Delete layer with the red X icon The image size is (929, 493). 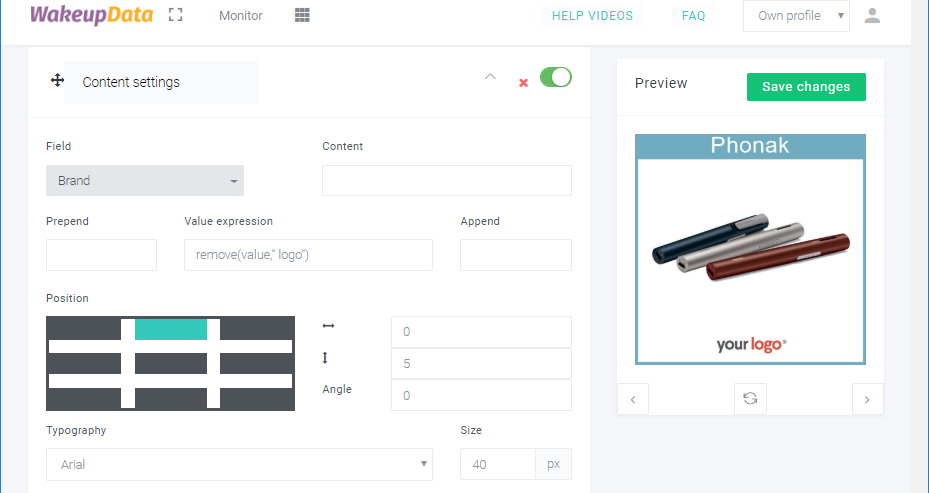(x=523, y=83)
